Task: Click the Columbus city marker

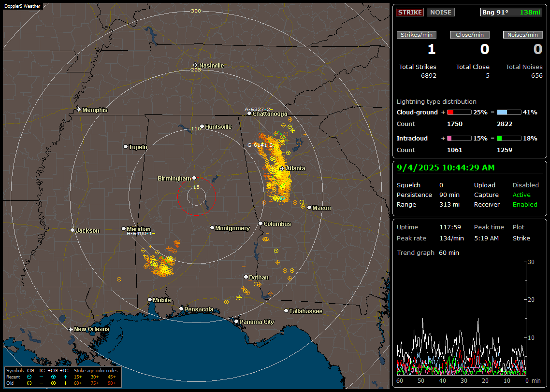Action: point(261,223)
